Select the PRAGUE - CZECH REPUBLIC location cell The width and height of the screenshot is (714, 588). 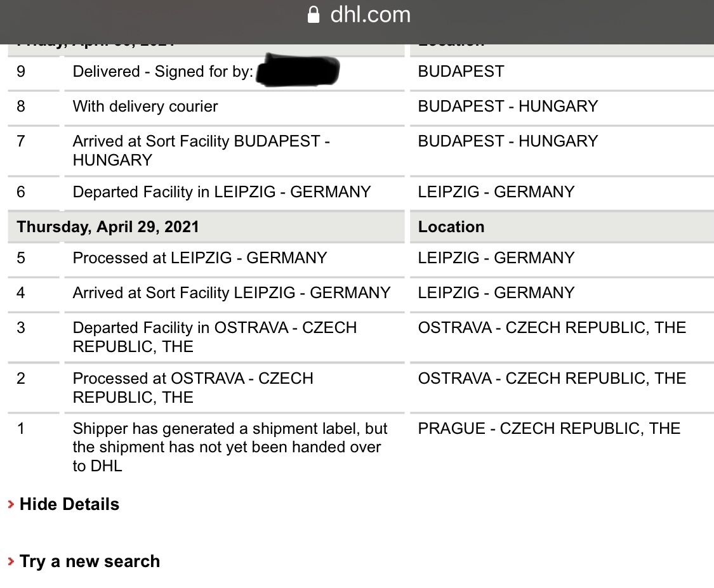[549, 428]
